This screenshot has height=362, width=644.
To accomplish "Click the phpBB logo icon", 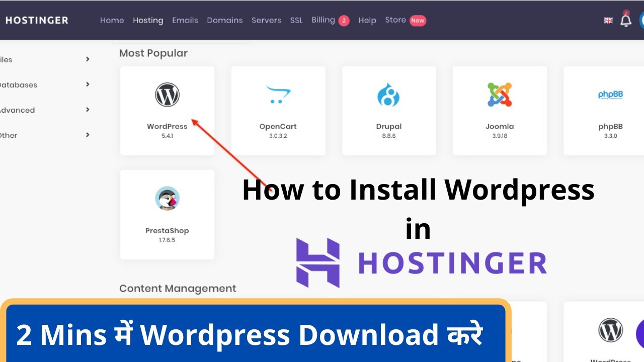I will [x=610, y=95].
